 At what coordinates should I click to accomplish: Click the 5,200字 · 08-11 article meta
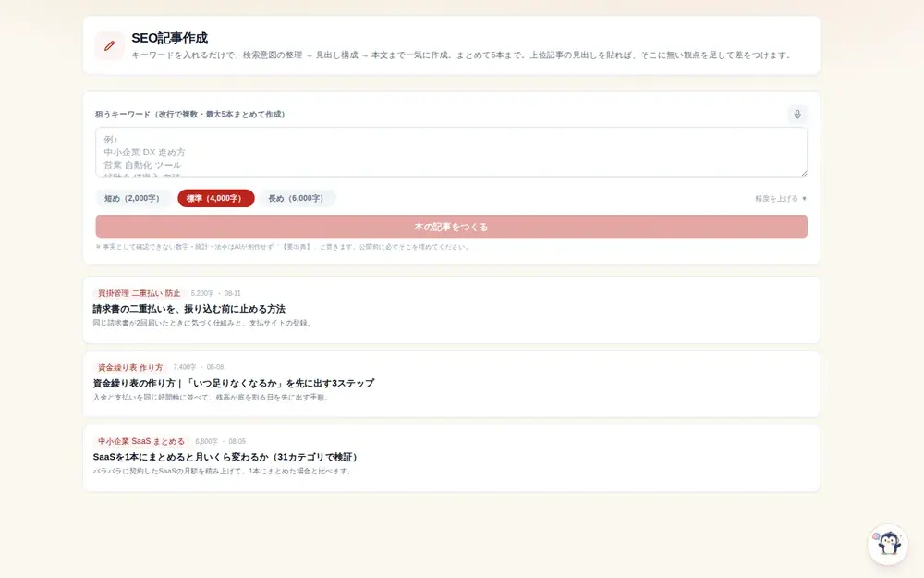215,293
